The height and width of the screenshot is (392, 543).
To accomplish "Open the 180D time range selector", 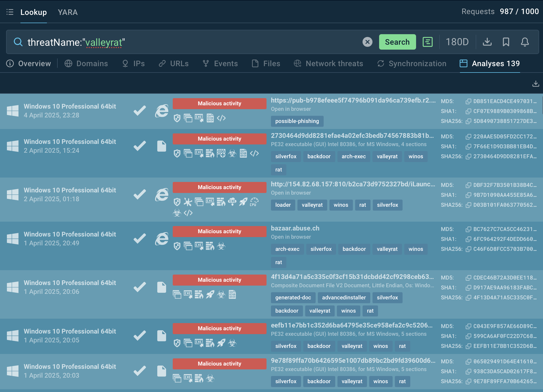I will click(457, 42).
